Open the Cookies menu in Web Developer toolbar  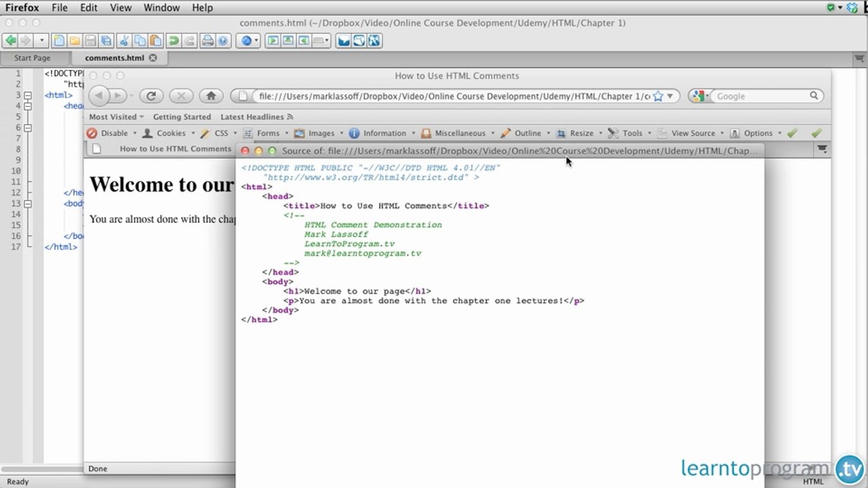pyautogui.click(x=168, y=134)
